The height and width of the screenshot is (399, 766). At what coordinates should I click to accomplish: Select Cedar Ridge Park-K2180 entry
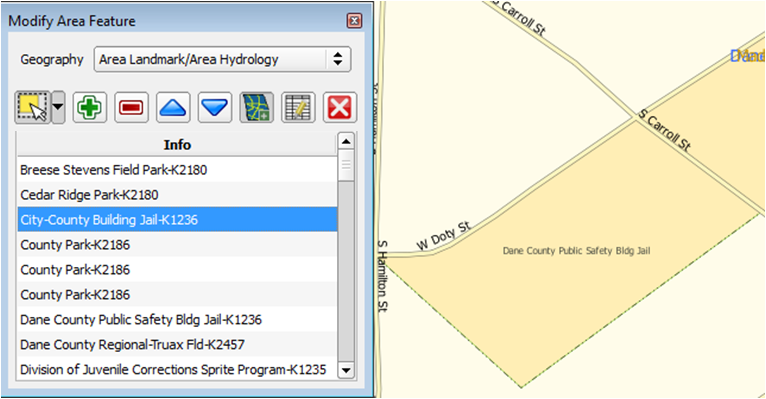point(177,194)
